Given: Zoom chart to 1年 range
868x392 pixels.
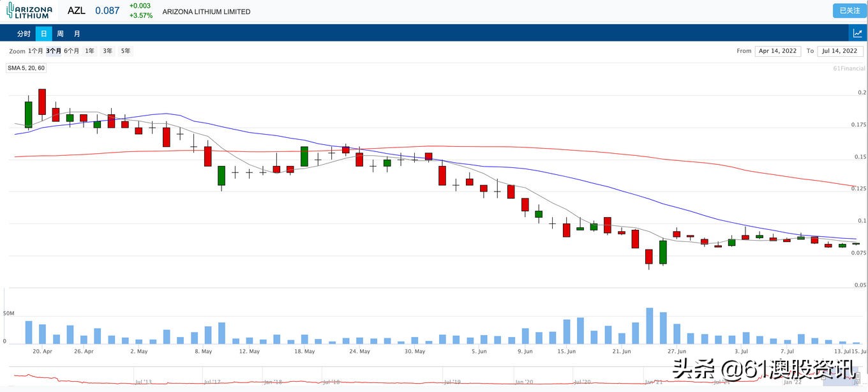Looking at the screenshot, I should (90, 51).
